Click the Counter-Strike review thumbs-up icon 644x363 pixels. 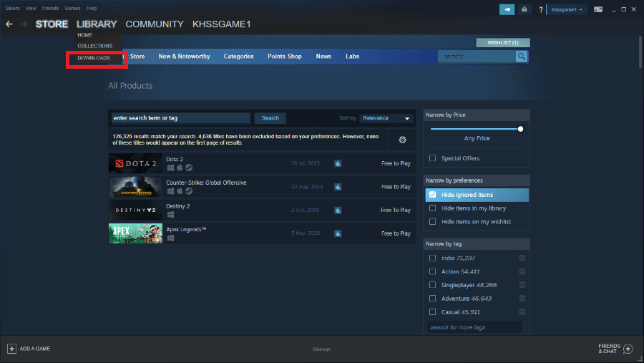coord(338,187)
